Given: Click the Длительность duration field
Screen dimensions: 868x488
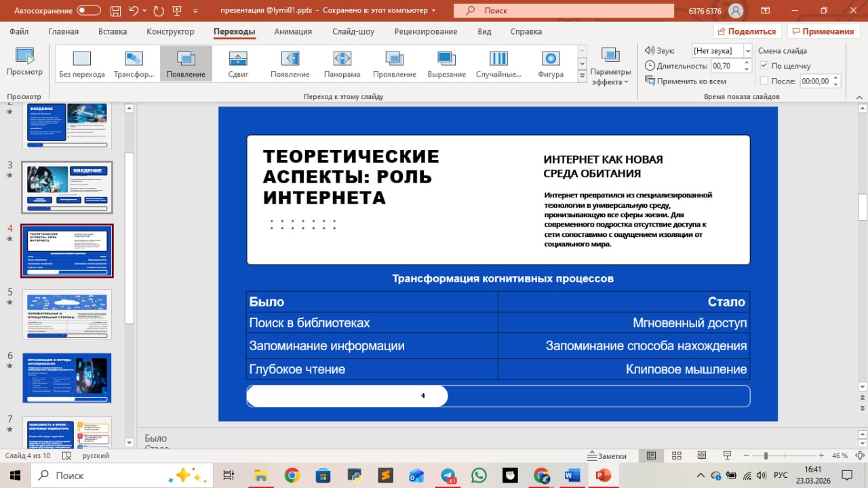Looking at the screenshot, I should (726, 66).
